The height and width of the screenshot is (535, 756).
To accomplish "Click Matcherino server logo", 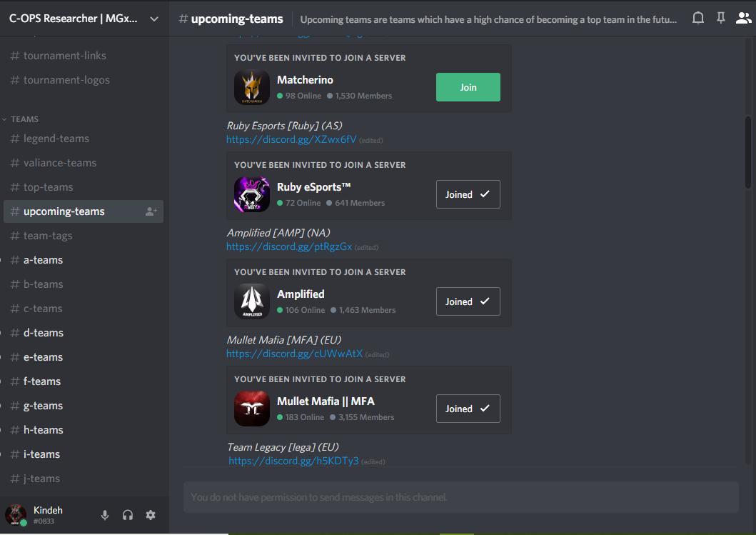I will click(x=252, y=87).
